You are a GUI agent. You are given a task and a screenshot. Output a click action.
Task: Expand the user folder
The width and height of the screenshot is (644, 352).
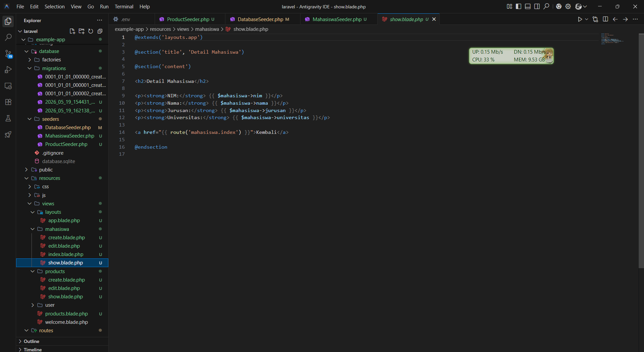pyautogui.click(x=33, y=305)
